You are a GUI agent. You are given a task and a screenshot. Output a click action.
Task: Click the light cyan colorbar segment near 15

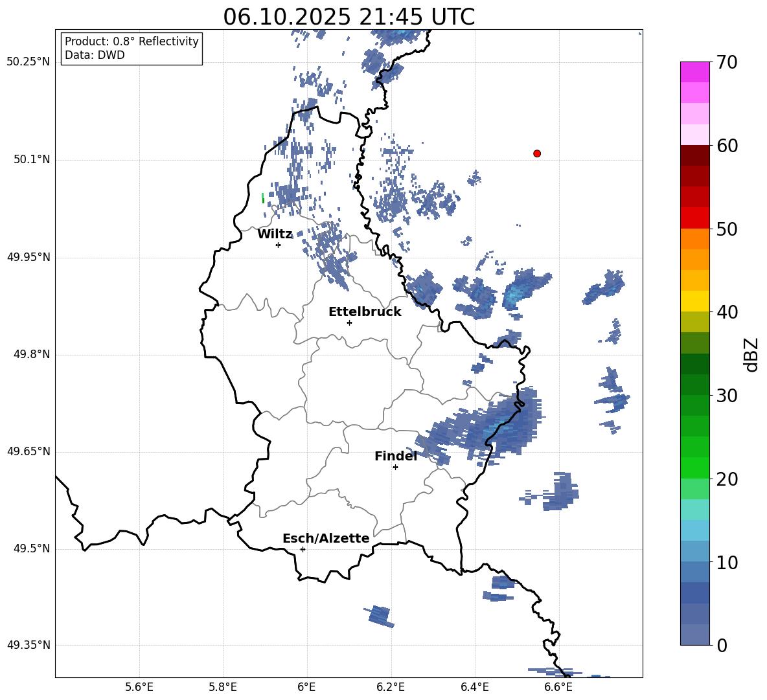coord(694,510)
